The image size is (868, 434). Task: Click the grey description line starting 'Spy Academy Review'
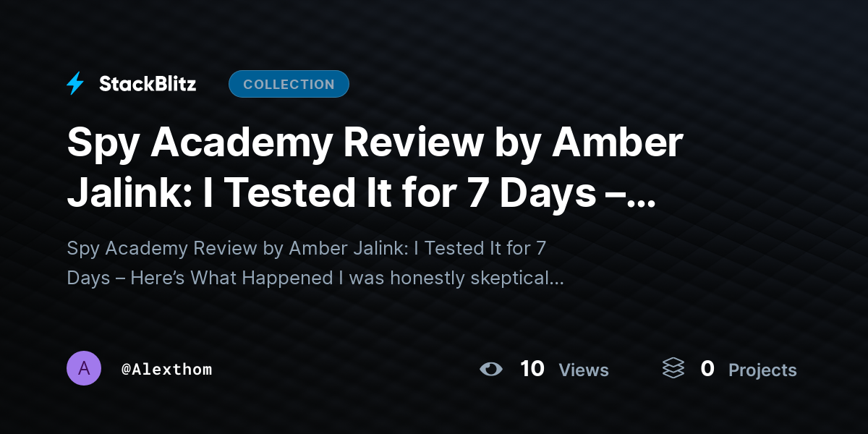click(307, 248)
